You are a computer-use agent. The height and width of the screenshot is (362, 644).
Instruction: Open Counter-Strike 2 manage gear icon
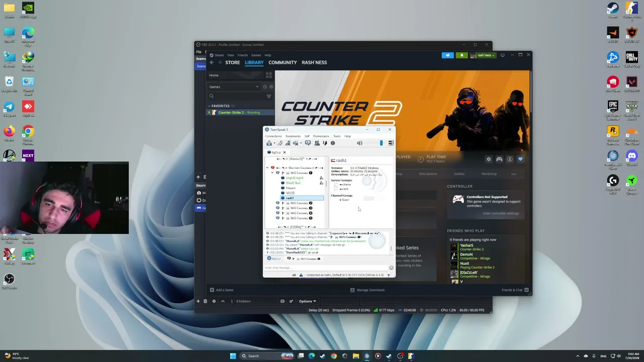tap(488, 159)
